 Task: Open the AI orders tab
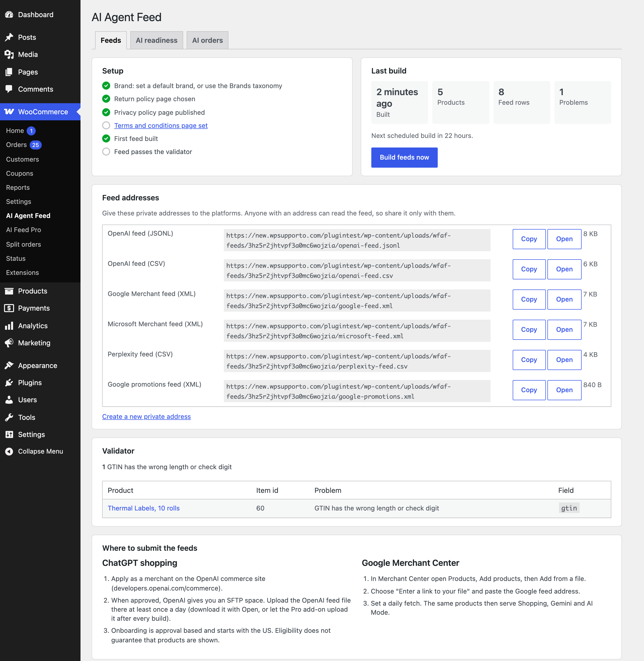click(207, 40)
